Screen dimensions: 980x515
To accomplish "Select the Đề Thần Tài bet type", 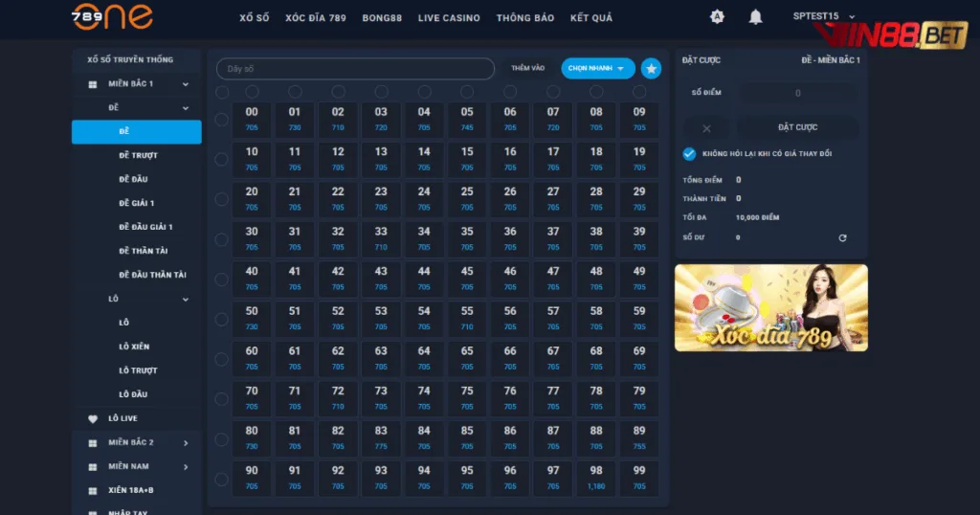I will 144,251.
